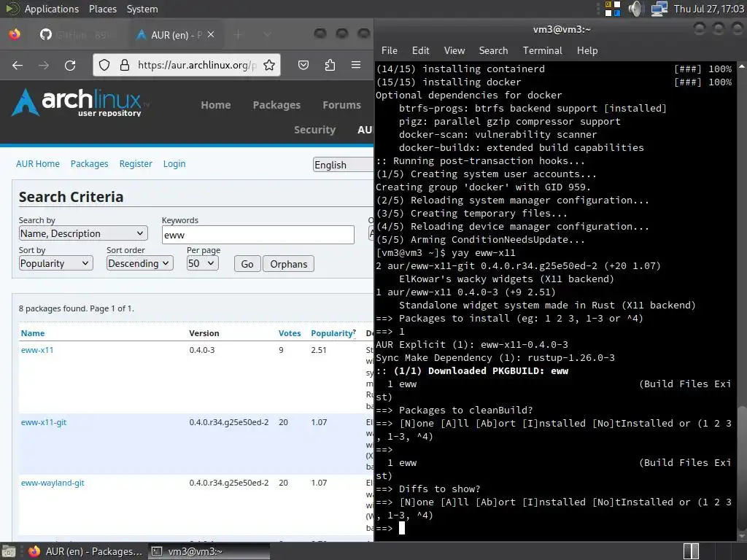747x560 pixels.
Task: Open the System menu
Action: [x=142, y=9]
